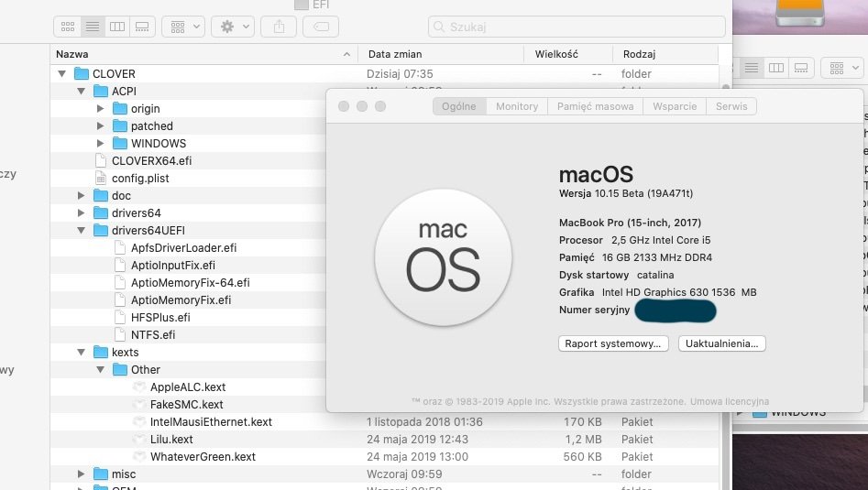Collapse the Other folder
The width and height of the screenshot is (868, 490).
click(100, 369)
